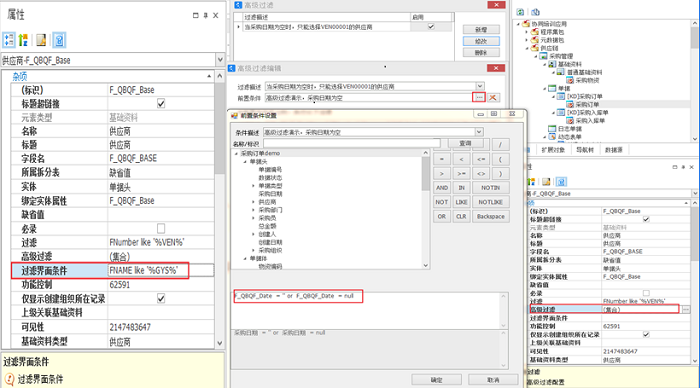This screenshot has height=388, width=700.
Task: Click the AND operator button
Action: point(442,188)
